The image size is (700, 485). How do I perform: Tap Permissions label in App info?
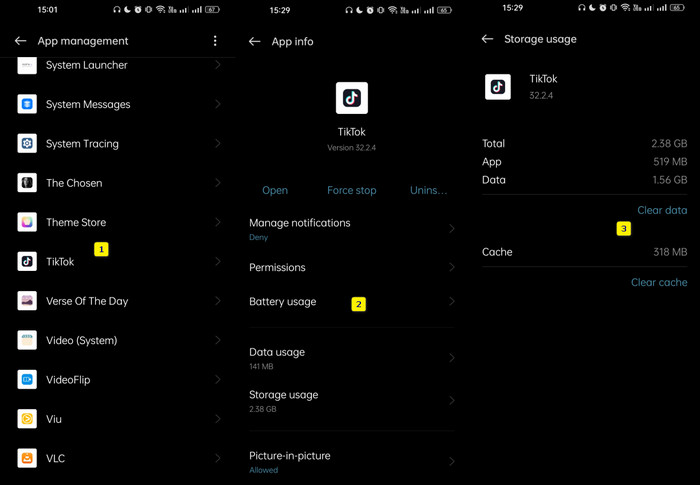[x=277, y=267]
